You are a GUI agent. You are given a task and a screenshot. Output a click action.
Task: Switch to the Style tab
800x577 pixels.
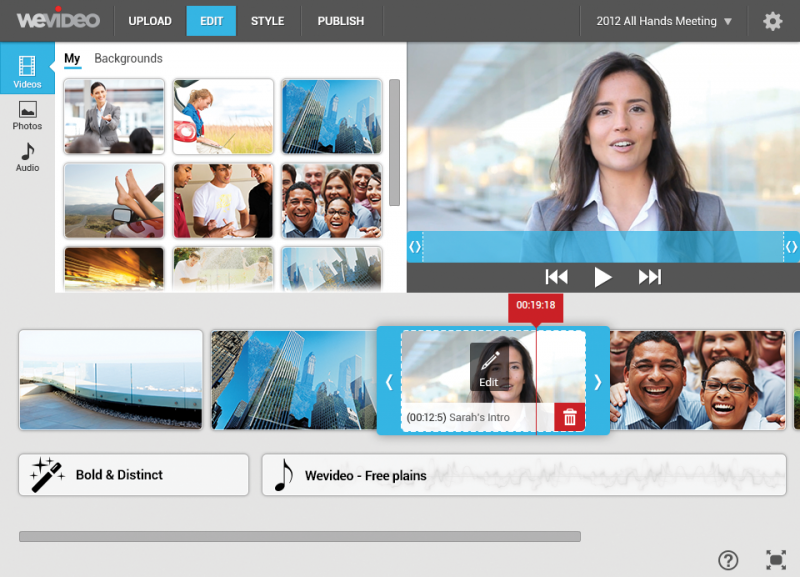[267, 20]
